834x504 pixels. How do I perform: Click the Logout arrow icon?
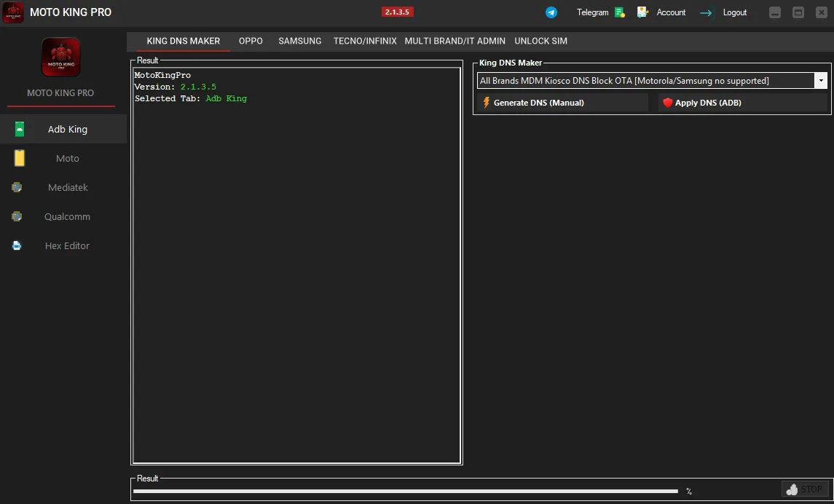tap(706, 13)
